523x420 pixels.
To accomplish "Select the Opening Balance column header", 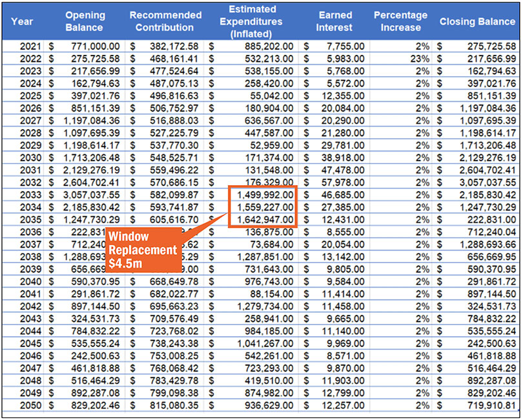I will tap(85, 21).
